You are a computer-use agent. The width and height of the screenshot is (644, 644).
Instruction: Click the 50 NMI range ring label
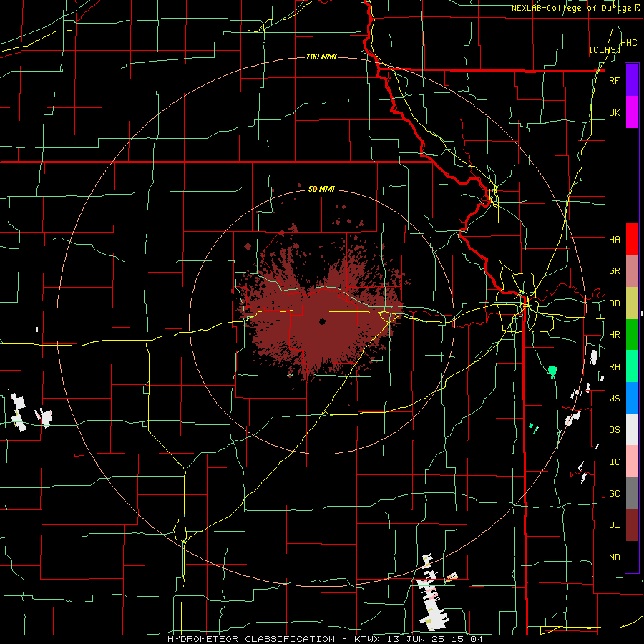coord(321,190)
